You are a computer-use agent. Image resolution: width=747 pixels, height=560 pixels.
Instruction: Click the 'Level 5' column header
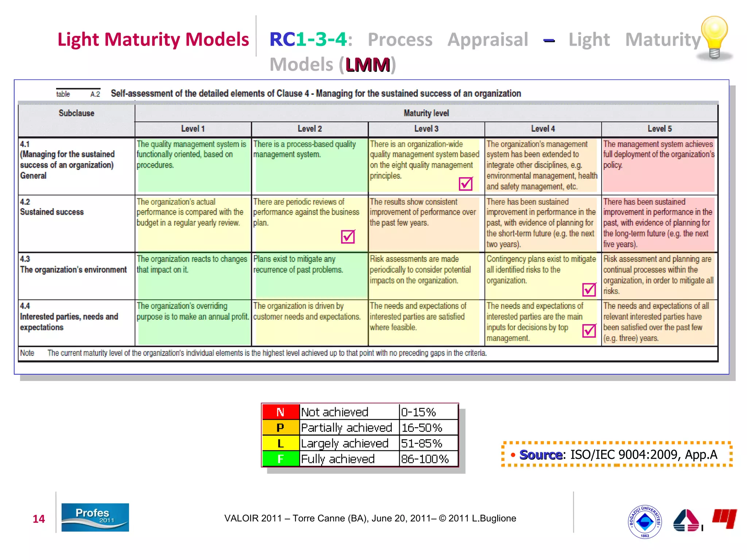tap(659, 129)
